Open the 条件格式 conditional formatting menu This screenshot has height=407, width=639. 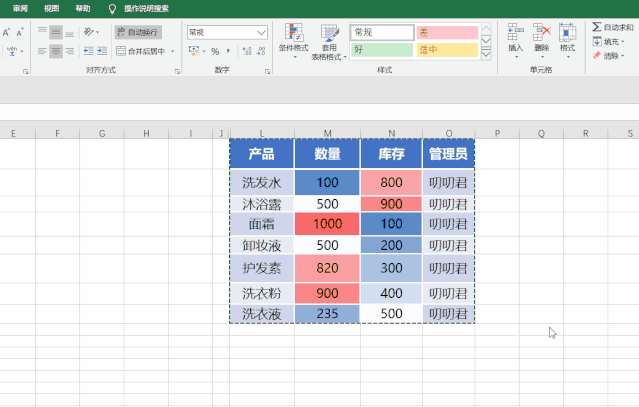[293, 40]
